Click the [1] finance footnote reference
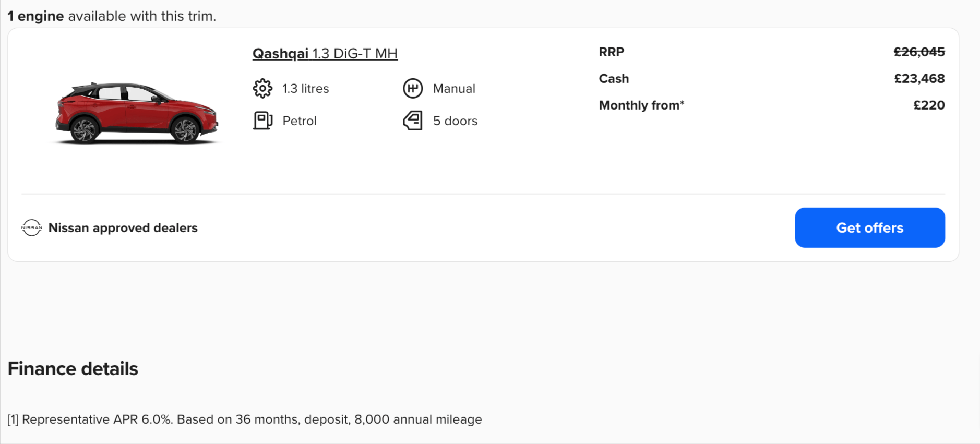980x444 pixels. pyautogui.click(x=14, y=419)
